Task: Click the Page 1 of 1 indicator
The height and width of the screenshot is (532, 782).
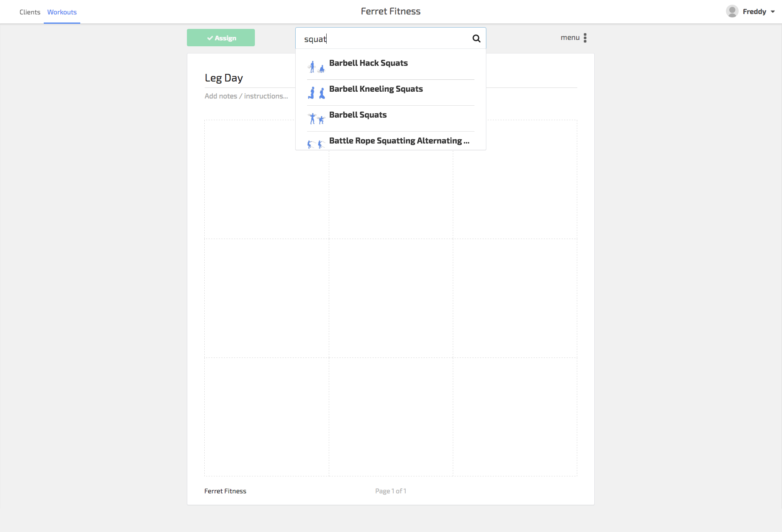Action: [391, 491]
